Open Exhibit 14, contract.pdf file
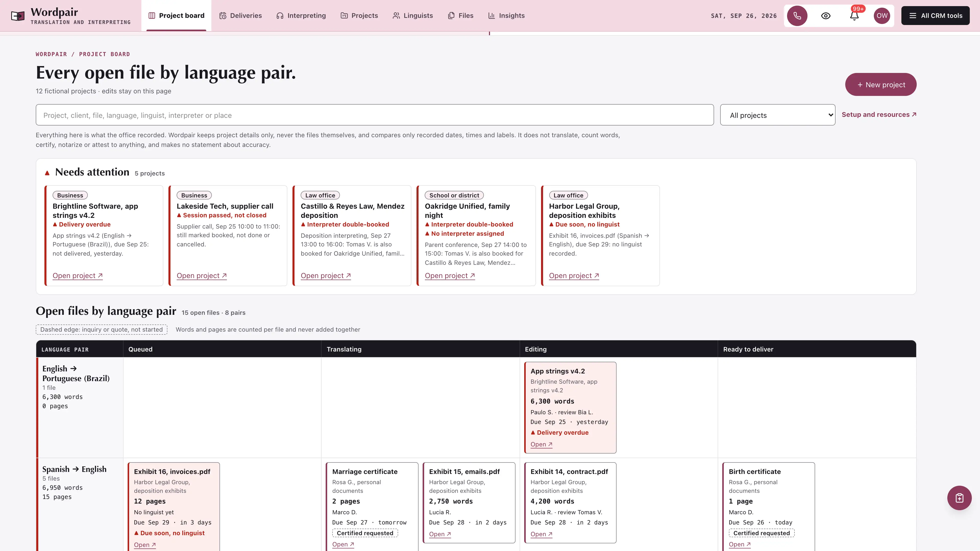This screenshot has height=551, width=980. tap(541, 534)
